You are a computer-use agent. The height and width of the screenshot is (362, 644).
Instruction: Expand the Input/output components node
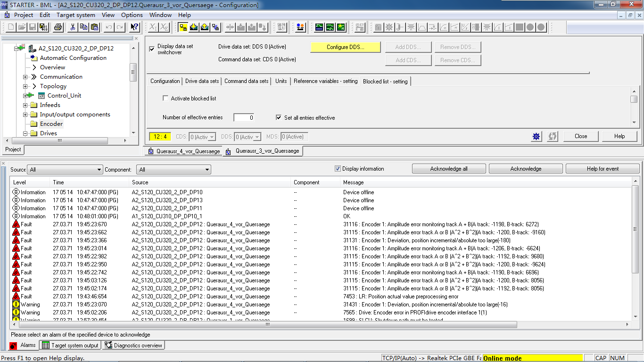(25, 115)
